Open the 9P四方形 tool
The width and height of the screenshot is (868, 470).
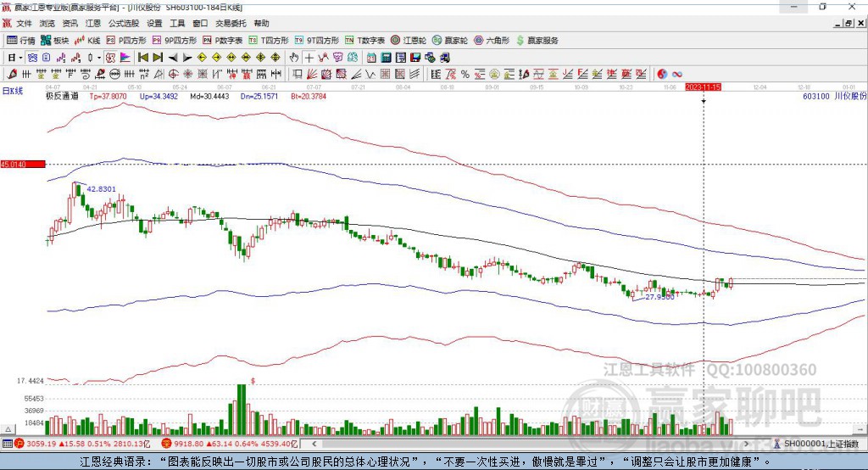pyautogui.click(x=175, y=41)
